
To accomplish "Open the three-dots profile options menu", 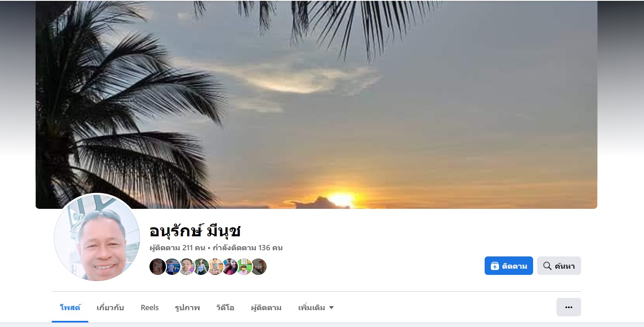I will (x=569, y=307).
